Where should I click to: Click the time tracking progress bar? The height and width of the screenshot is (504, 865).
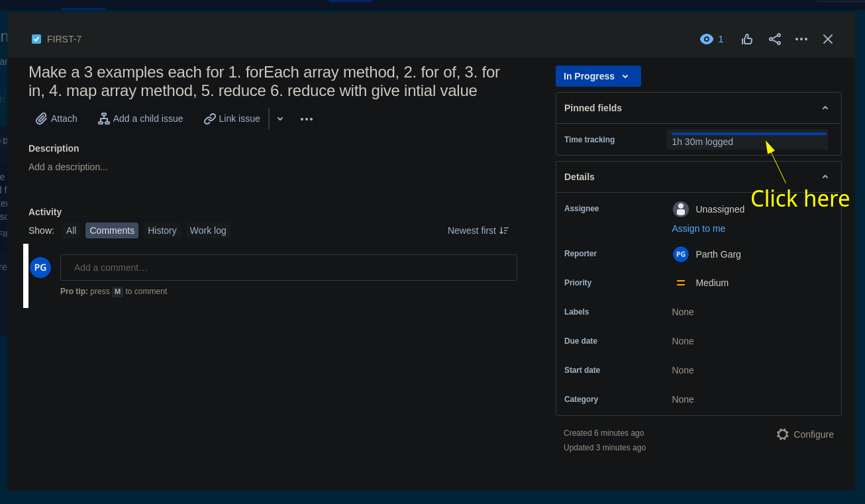point(749,134)
